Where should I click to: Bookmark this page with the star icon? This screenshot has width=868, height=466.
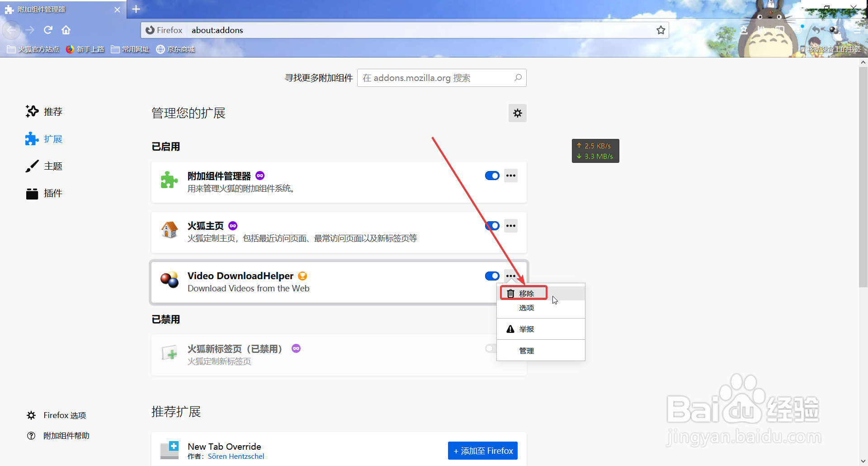point(661,30)
